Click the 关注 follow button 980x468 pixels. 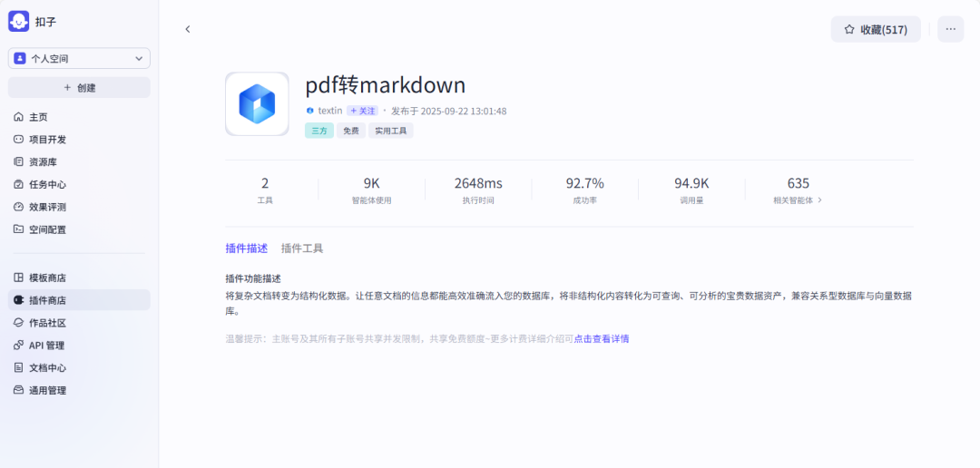point(362,111)
